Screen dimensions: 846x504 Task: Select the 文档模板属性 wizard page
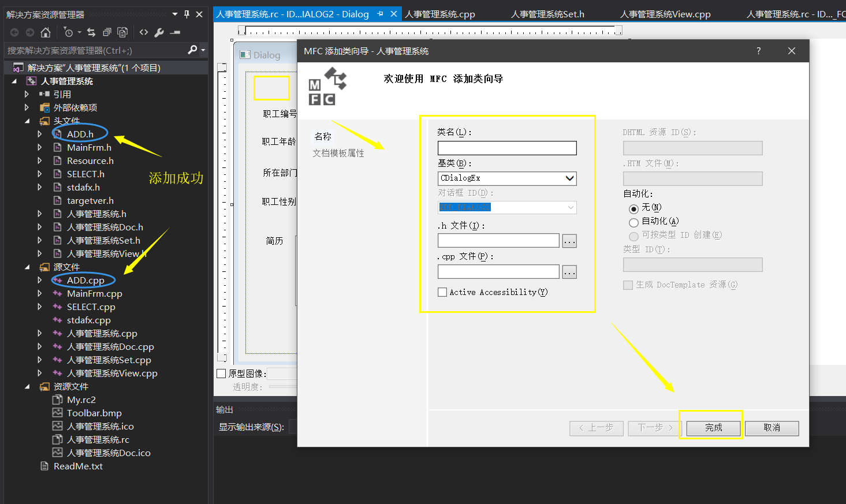338,153
